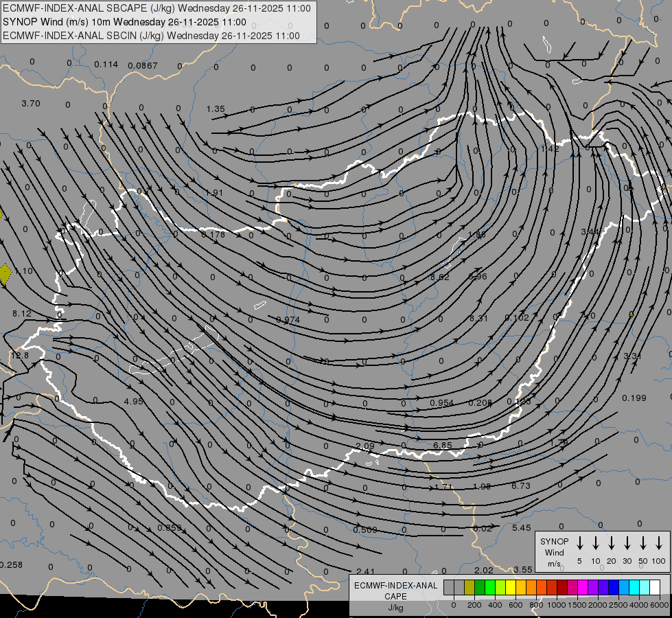
Task: Click the 2000 tick label on CAPE scale
Action: coord(597,605)
